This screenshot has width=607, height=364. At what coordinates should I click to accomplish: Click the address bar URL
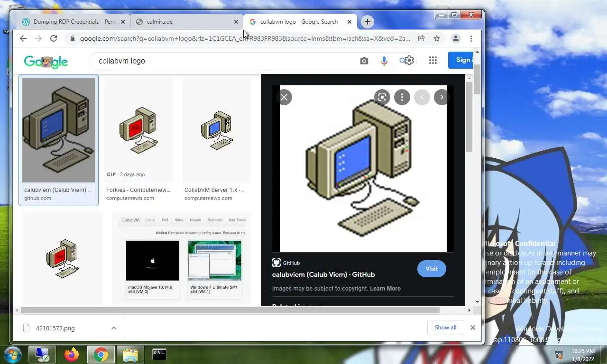(245, 38)
